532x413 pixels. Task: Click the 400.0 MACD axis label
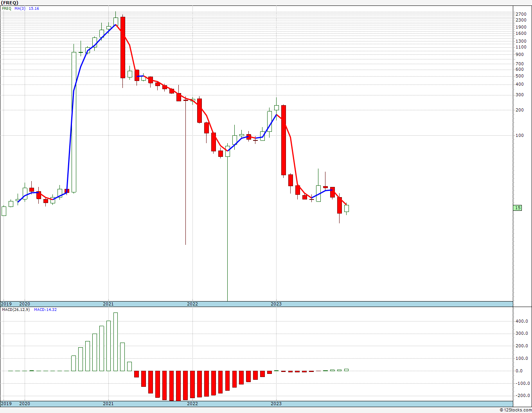(521, 321)
